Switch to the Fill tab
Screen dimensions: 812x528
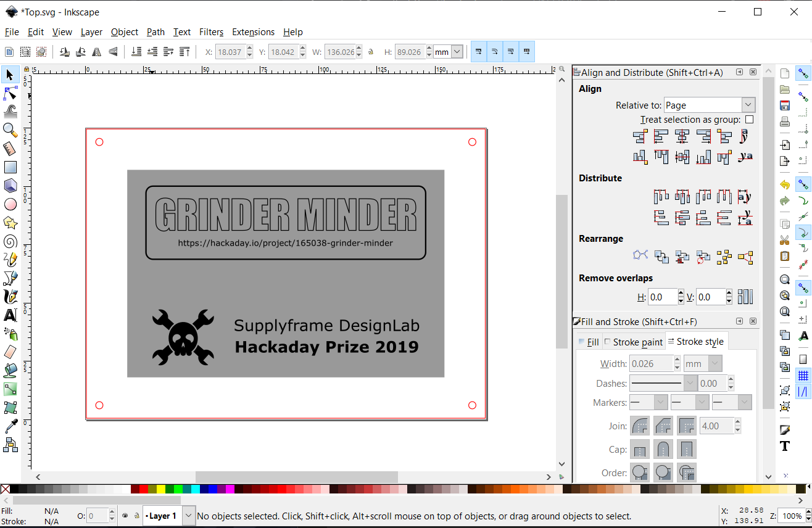589,342
